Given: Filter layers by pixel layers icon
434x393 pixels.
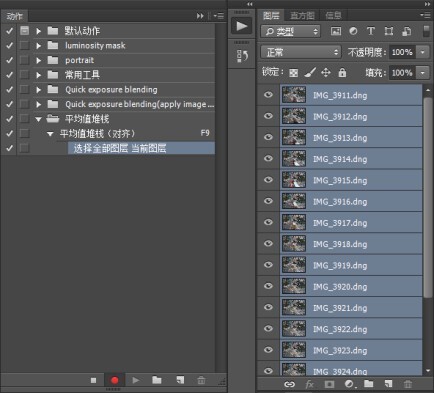Looking at the screenshot, I should 336,31.
